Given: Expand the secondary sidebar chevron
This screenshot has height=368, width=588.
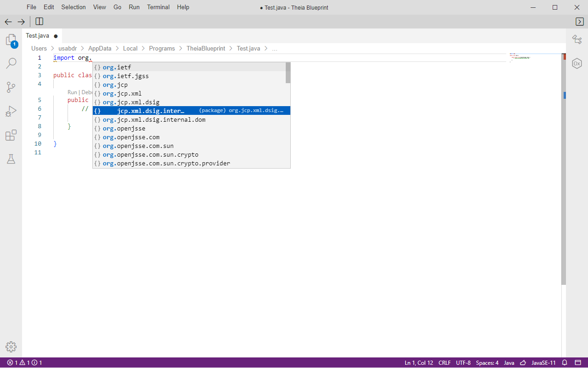Looking at the screenshot, I should 580,21.
